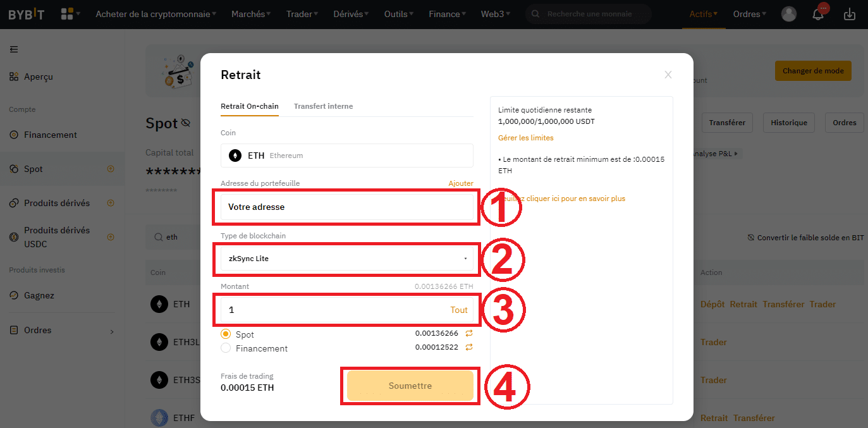Open the Bybit apps grid icon
This screenshot has width=868, height=428.
click(x=66, y=13)
